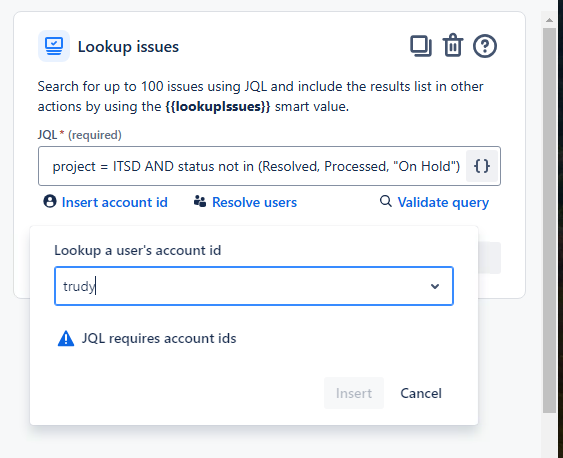Expand the user account lookup dropdown chevron
The height and width of the screenshot is (458, 563).
pyautogui.click(x=435, y=286)
